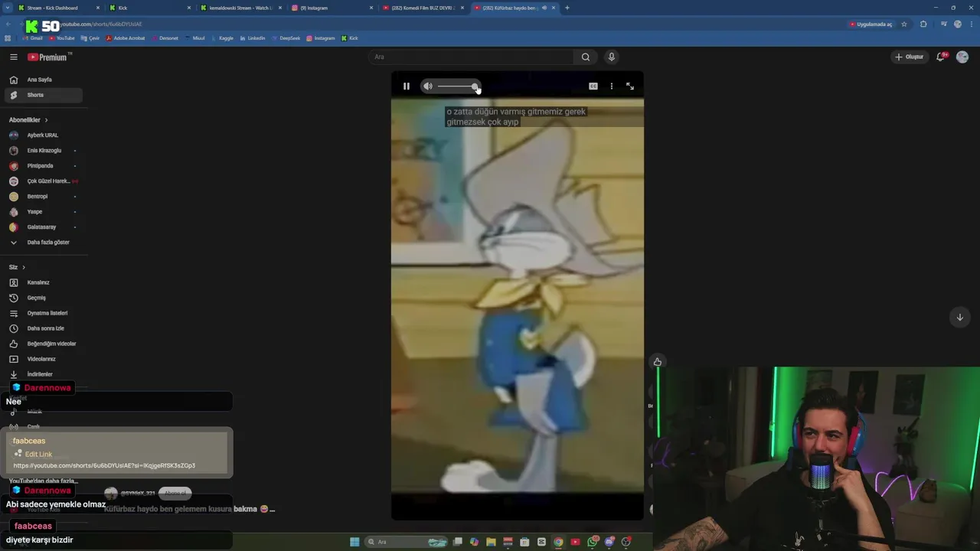This screenshot has height=551, width=980.
Task: Switch to Komedi Film BUZ DEVRİ tab
Action: pos(422,8)
